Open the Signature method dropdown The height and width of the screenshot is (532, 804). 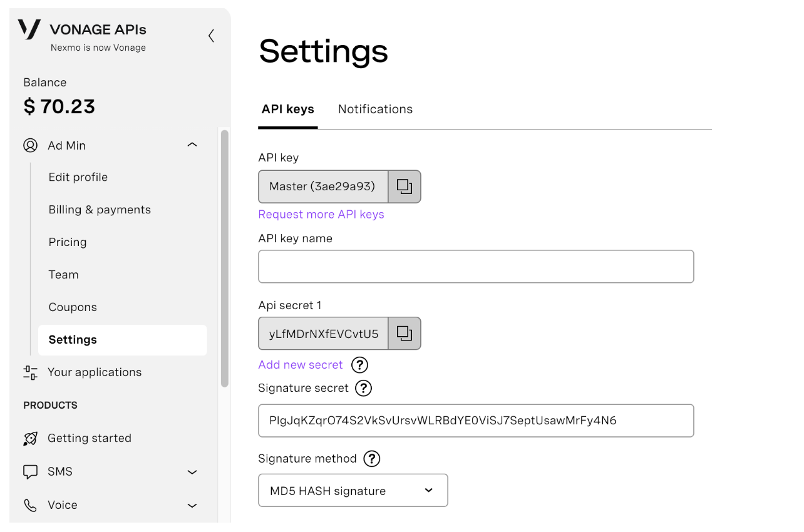click(353, 491)
